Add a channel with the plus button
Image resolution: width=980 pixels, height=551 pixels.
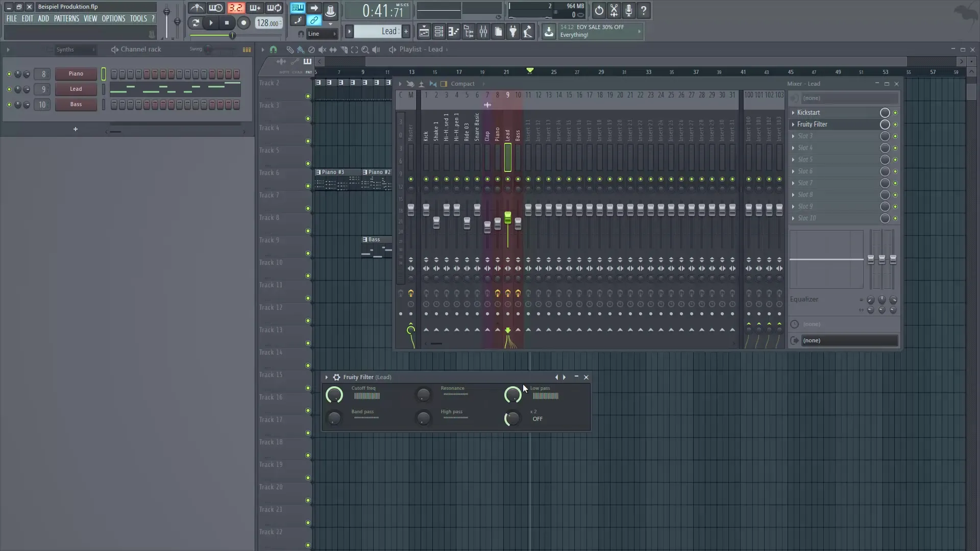coord(76,129)
